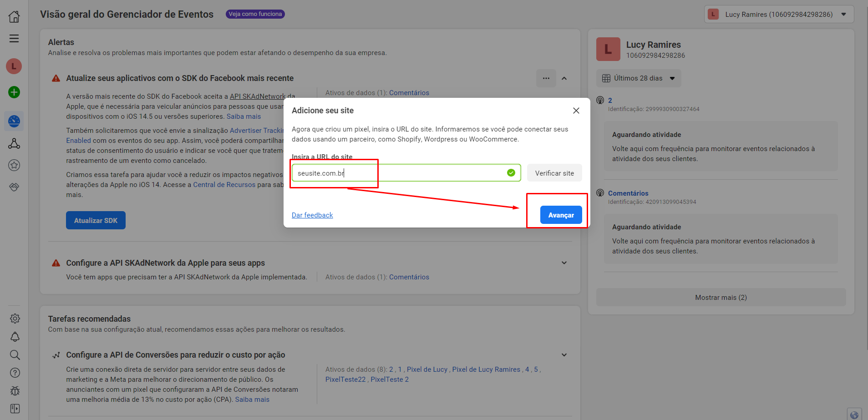Open Comentários link in SKAdNetwork alert row
This screenshot has width=868, height=420.
409,277
